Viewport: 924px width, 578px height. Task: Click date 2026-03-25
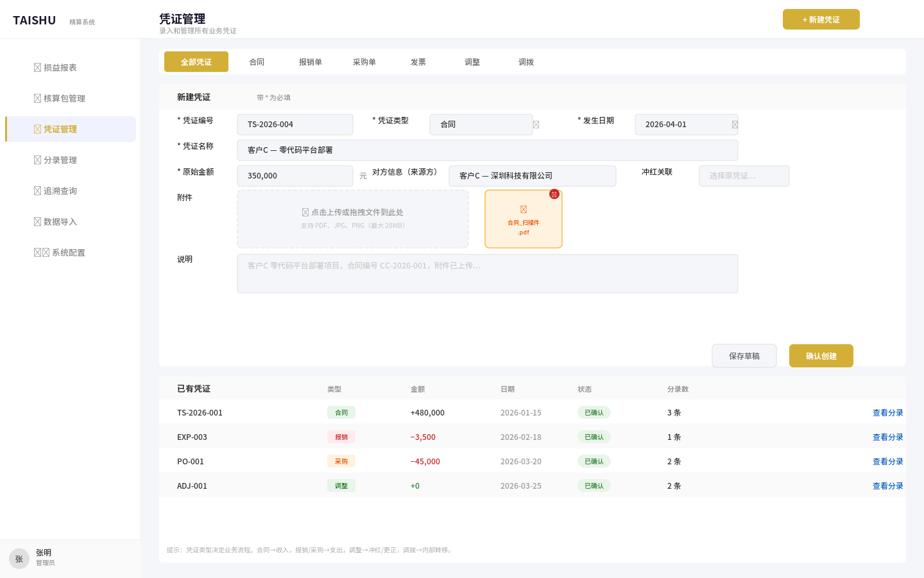coord(521,486)
